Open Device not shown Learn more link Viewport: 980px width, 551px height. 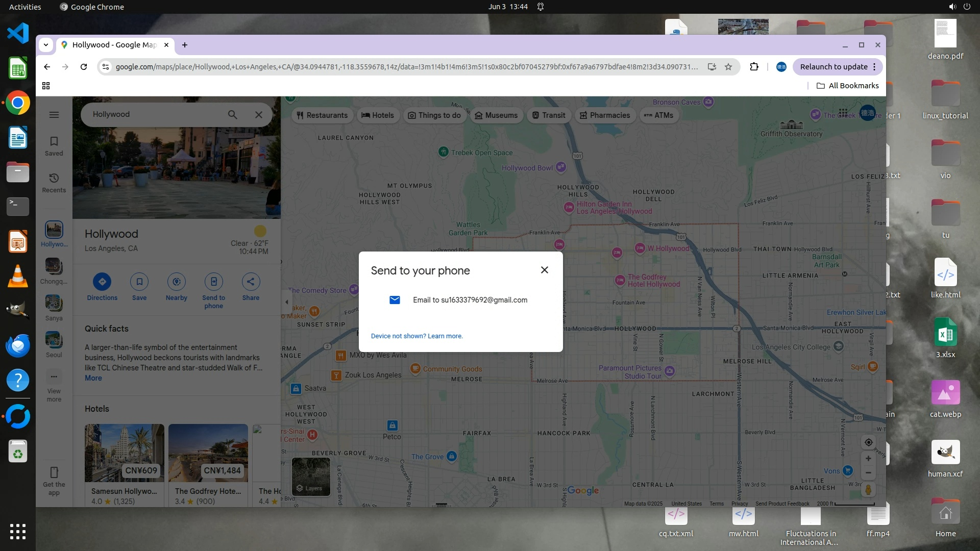tap(416, 336)
